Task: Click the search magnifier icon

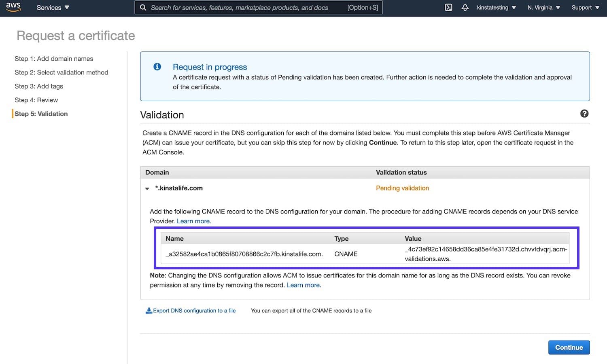Action: [143, 7]
